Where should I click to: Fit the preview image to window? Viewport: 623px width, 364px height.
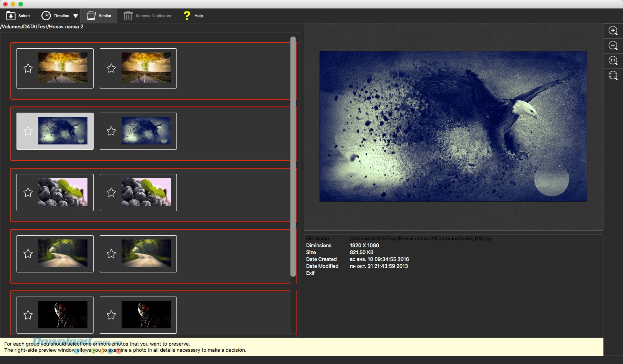[613, 75]
